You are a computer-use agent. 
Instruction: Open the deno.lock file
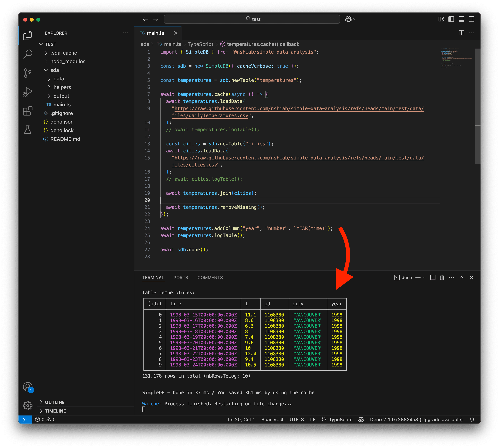(86, 130)
